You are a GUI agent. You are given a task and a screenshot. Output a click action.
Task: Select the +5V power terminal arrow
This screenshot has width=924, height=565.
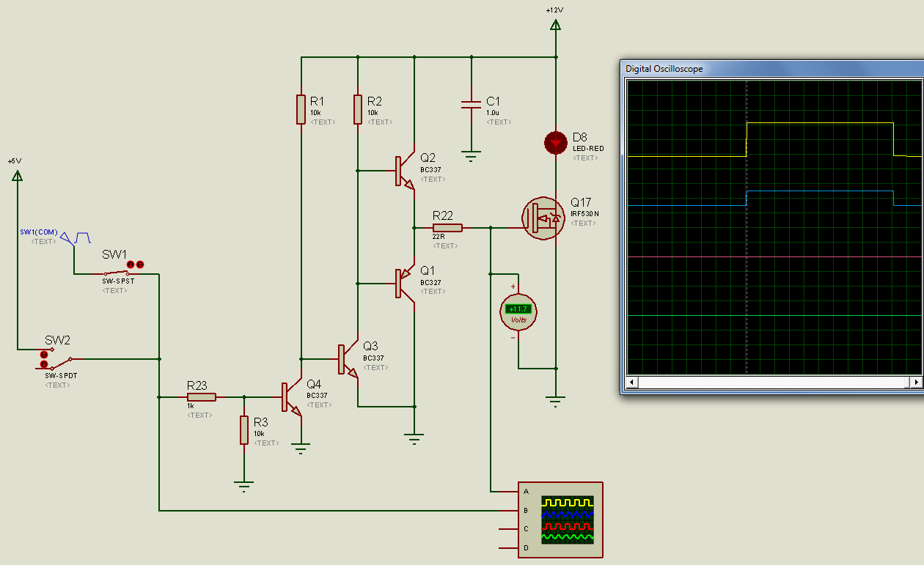pos(17,176)
